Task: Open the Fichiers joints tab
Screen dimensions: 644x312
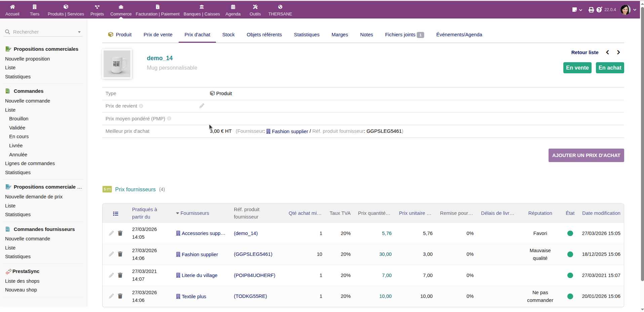Action: (404, 35)
